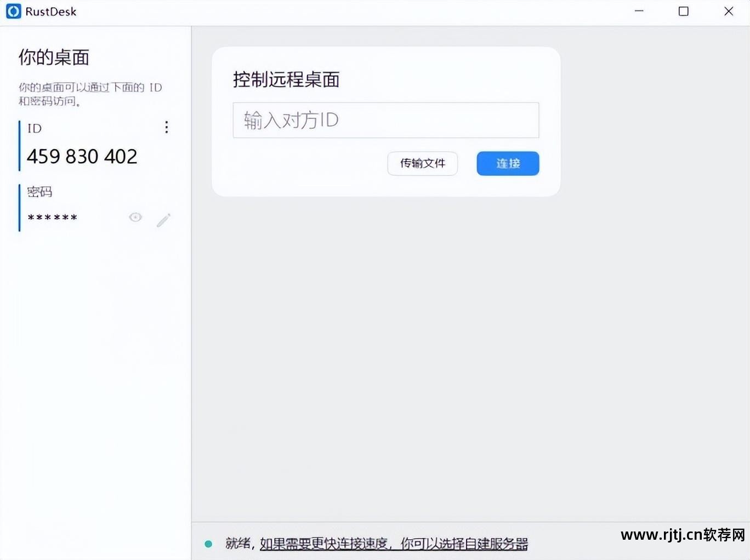Screen dimensions: 750x560
Task: Select the ID number 459 830 402
Action: click(x=82, y=157)
